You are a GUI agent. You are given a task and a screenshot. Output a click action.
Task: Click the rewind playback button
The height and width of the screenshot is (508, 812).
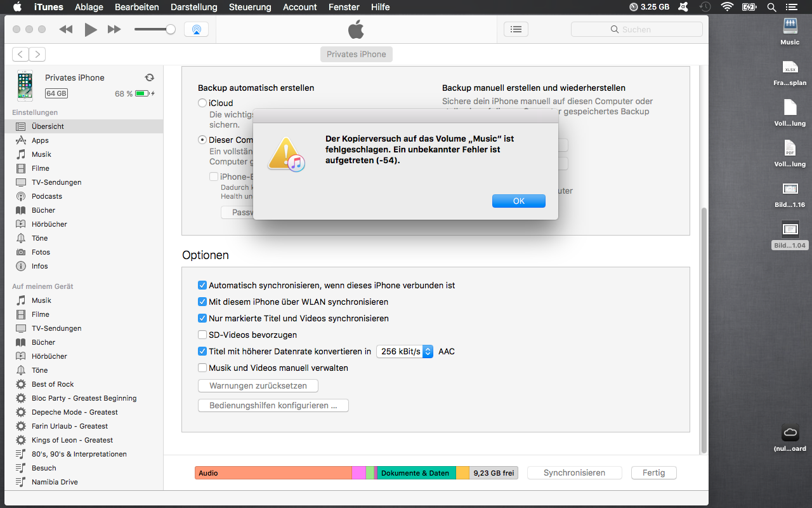coord(66,29)
